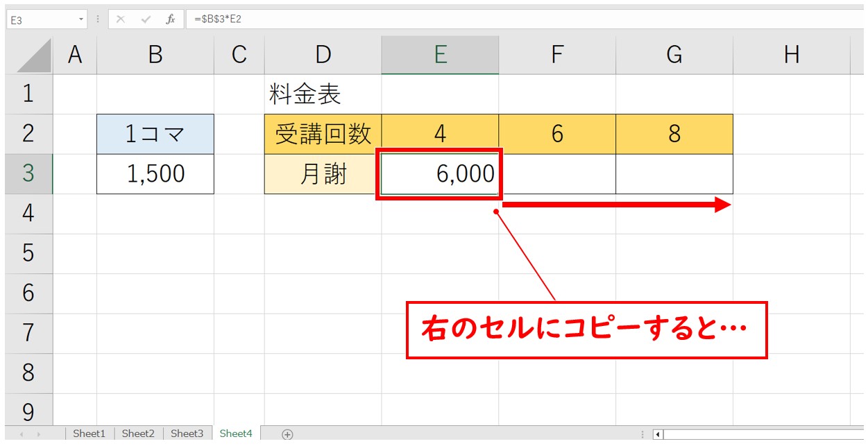Switch to Sheet2 tab
868x446 pixels.
138,434
